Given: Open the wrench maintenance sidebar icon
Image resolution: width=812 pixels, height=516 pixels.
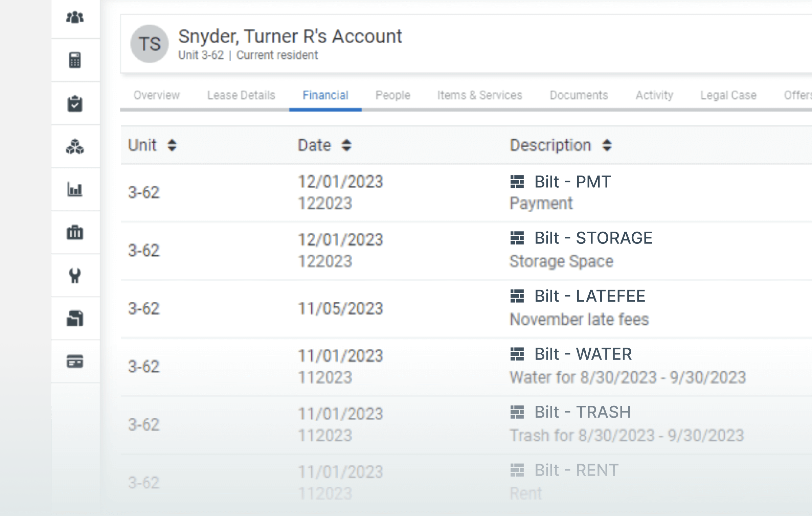Looking at the screenshot, I should tap(75, 276).
